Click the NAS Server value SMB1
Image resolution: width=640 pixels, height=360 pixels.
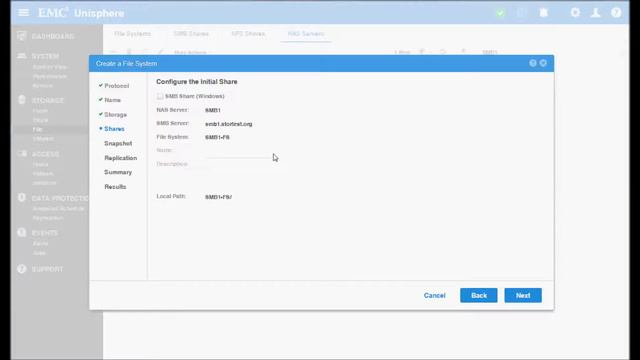pyautogui.click(x=213, y=110)
